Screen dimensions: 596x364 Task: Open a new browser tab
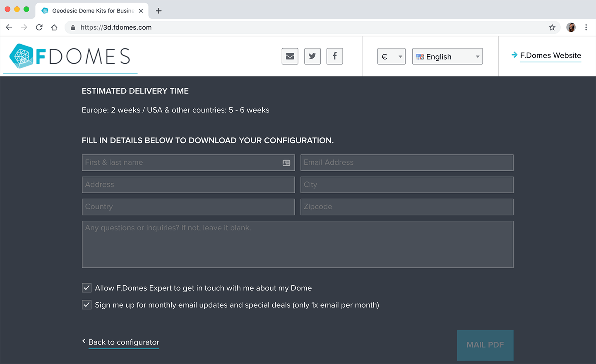click(159, 11)
